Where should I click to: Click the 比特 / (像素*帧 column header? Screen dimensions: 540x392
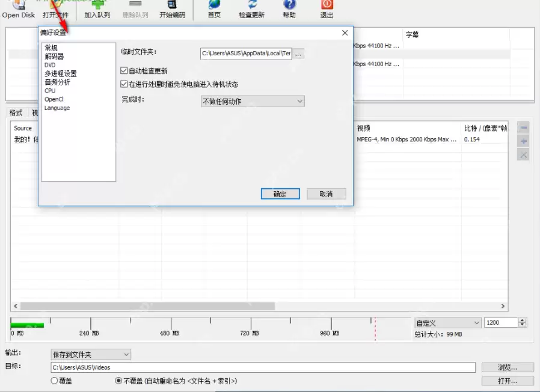point(485,128)
